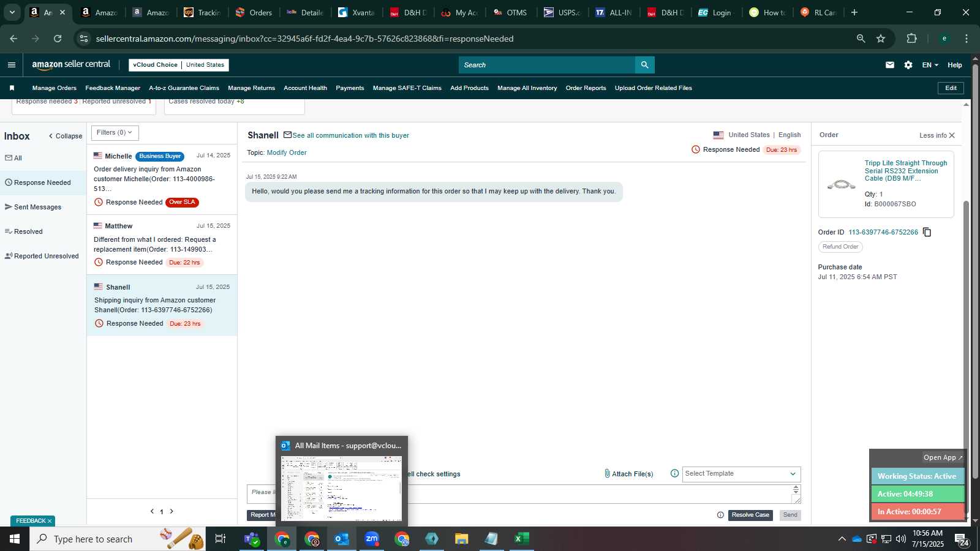Open Chrome zoom magnifier in address bar
The height and width of the screenshot is (551, 980).
[861, 39]
